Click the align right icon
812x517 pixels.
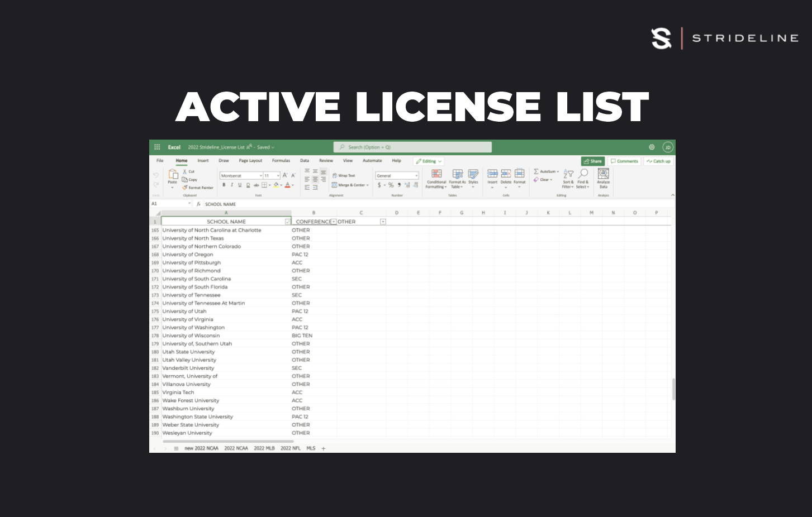[323, 179]
